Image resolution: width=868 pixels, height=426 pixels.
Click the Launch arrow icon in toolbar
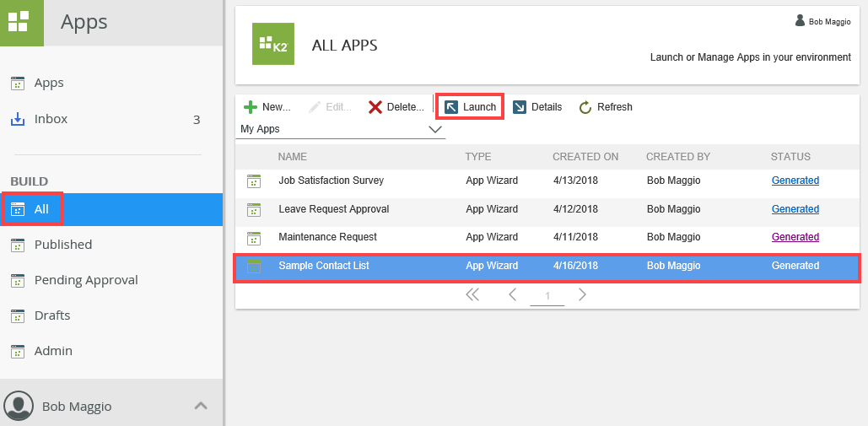click(x=451, y=107)
